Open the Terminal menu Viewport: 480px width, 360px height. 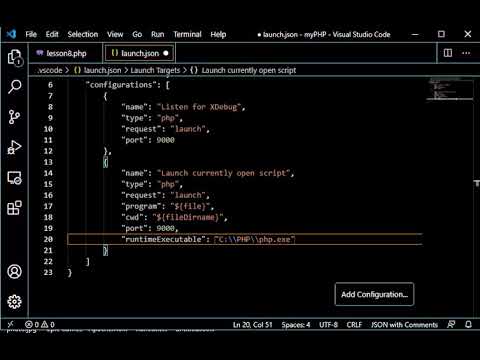[x=187, y=34]
